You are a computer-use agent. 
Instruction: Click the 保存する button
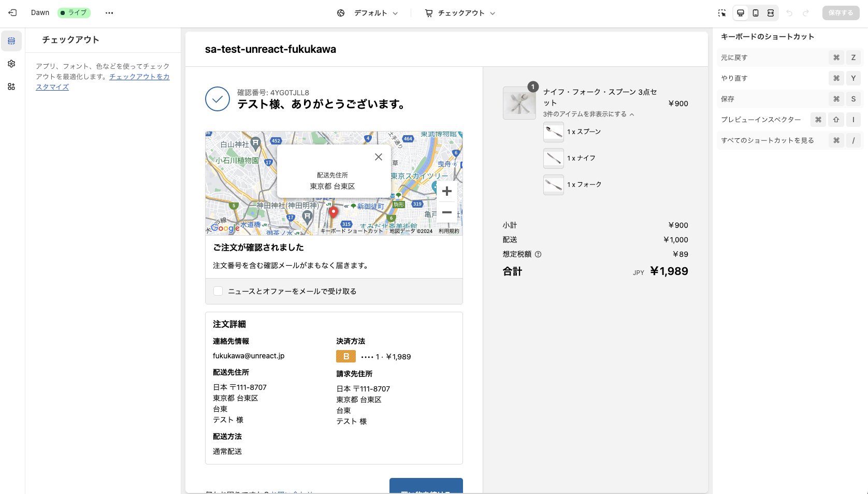pyautogui.click(x=841, y=13)
